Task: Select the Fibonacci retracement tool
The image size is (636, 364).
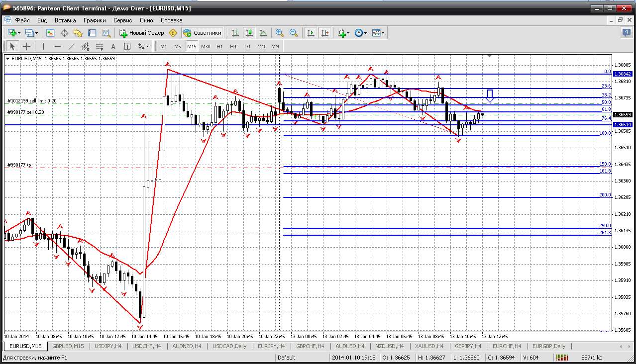Action: pos(100,46)
